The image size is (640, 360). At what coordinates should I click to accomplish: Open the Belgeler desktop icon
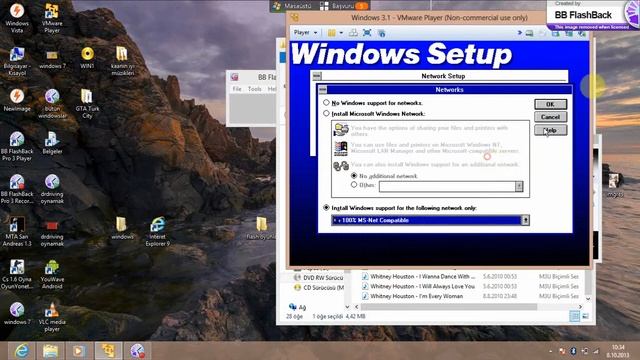pos(52,143)
